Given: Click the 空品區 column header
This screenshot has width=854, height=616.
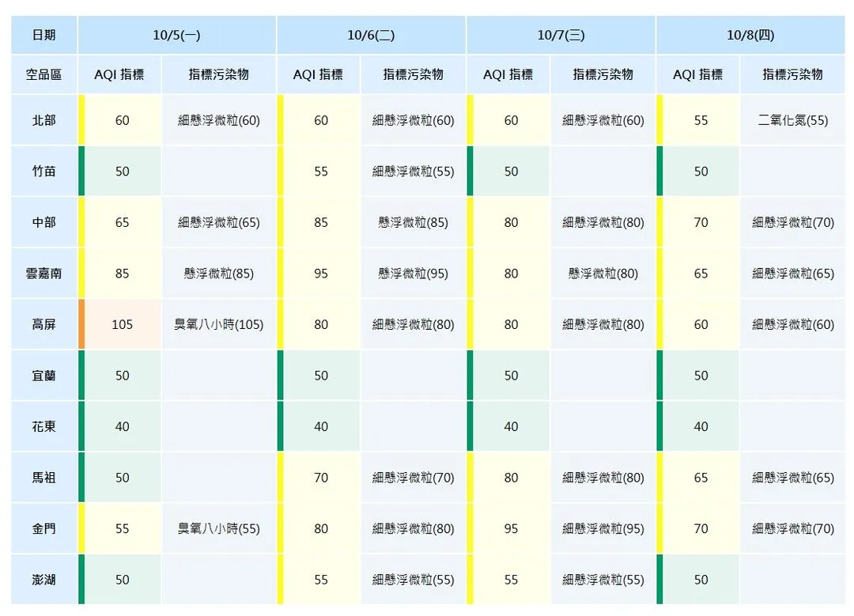Looking at the screenshot, I should pos(44,74).
